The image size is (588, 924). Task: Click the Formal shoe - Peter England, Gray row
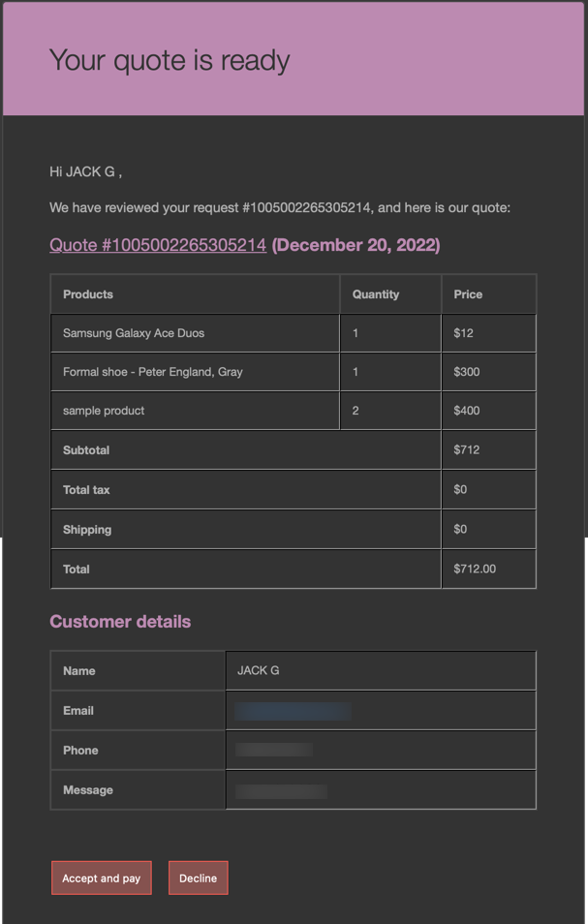coord(294,372)
